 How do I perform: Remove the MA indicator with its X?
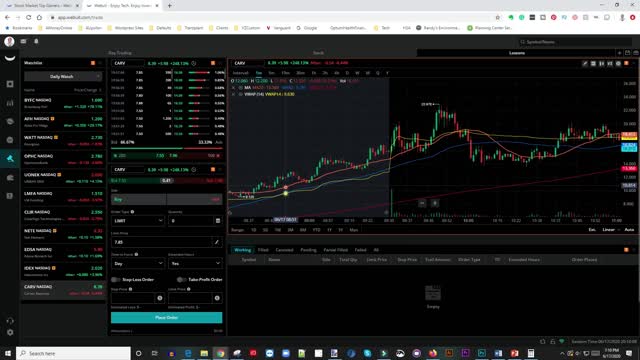(233, 88)
